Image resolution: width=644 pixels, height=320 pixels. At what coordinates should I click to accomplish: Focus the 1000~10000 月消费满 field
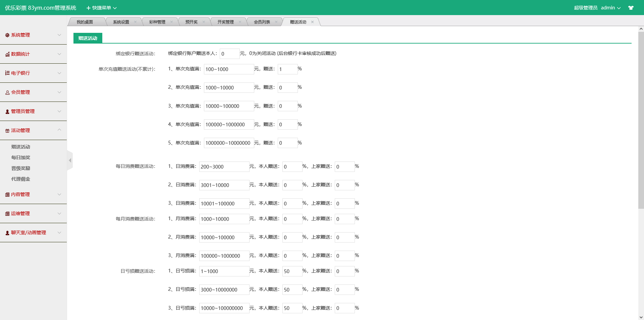pyautogui.click(x=224, y=219)
